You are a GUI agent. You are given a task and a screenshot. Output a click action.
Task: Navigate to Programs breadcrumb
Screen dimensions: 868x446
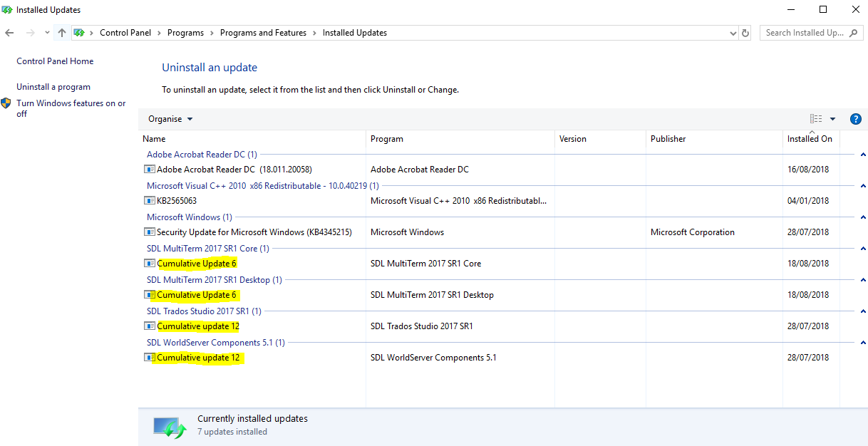pyautogui.click(x=185, y=33)
